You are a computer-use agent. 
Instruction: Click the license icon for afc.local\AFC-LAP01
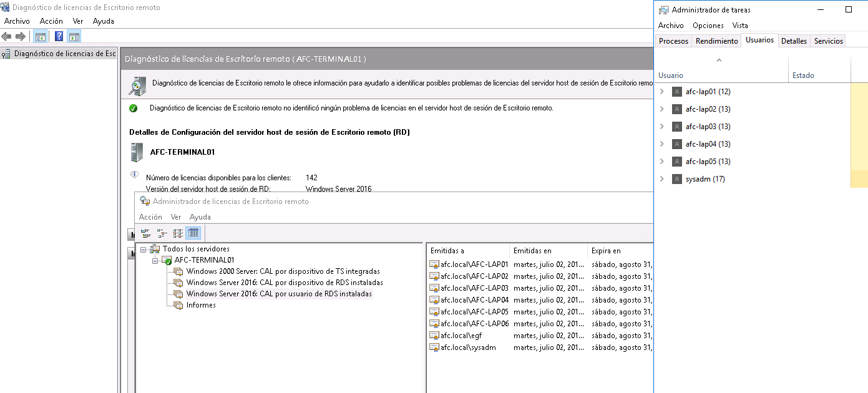pyautogui.click(x=434, y=264)
